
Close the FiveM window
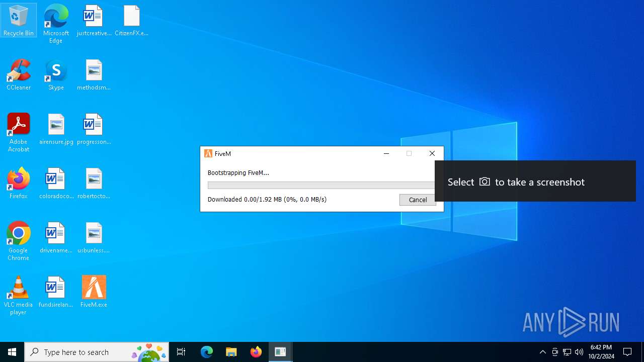(x=432, y=153)
